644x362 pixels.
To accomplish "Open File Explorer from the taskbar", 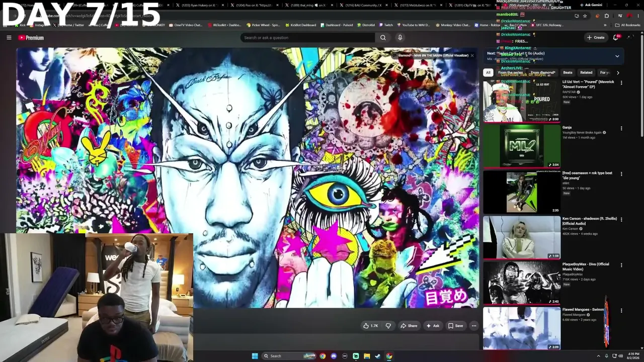I will coord(367,356).
